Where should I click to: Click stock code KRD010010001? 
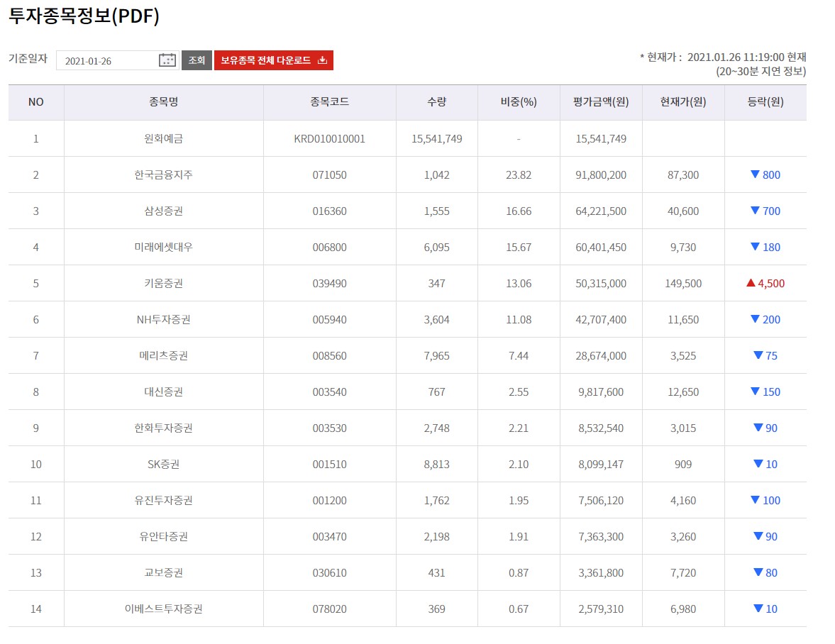click(x=330, y=139)
